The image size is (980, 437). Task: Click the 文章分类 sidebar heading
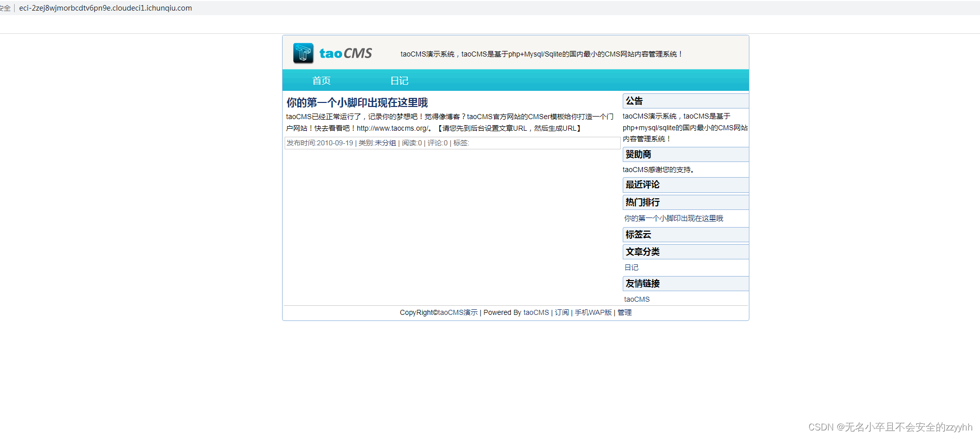pyautogui.click(x=686, y=252)
